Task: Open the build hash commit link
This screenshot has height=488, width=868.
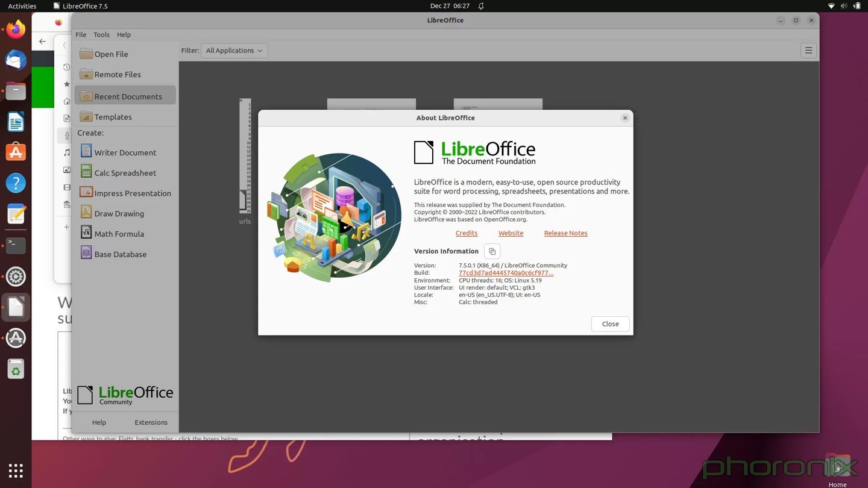Action: click(506, 272)
